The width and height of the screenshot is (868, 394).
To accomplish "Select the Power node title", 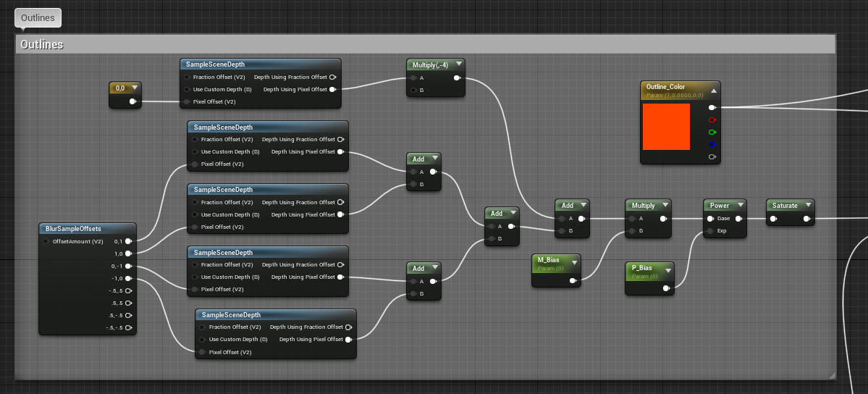I will click(720, 205).
